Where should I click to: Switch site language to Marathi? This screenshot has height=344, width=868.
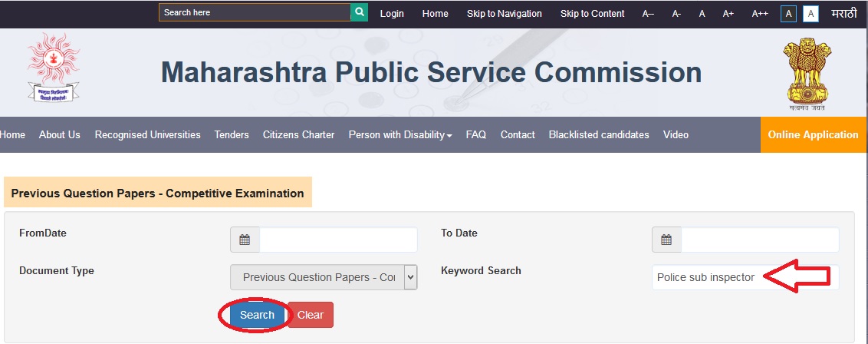click(x=843, y=14)
